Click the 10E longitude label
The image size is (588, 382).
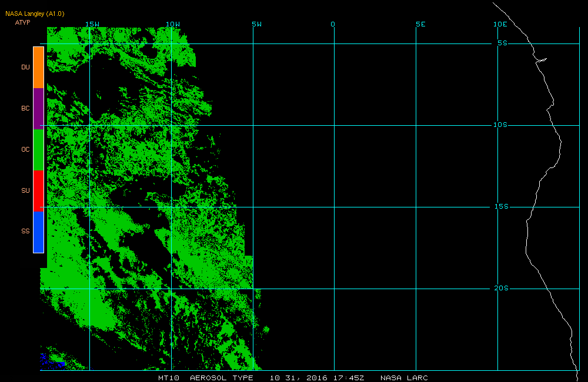tap(500, 24)
